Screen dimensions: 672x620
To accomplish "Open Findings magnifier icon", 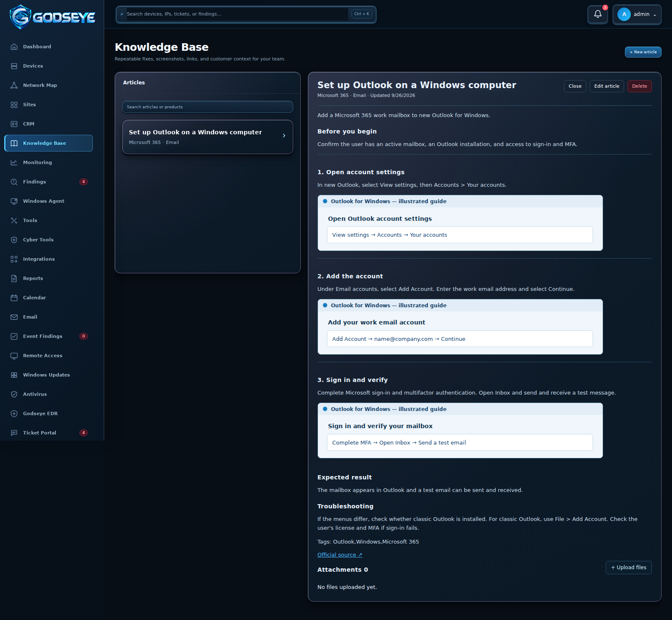I will [14, 182].
